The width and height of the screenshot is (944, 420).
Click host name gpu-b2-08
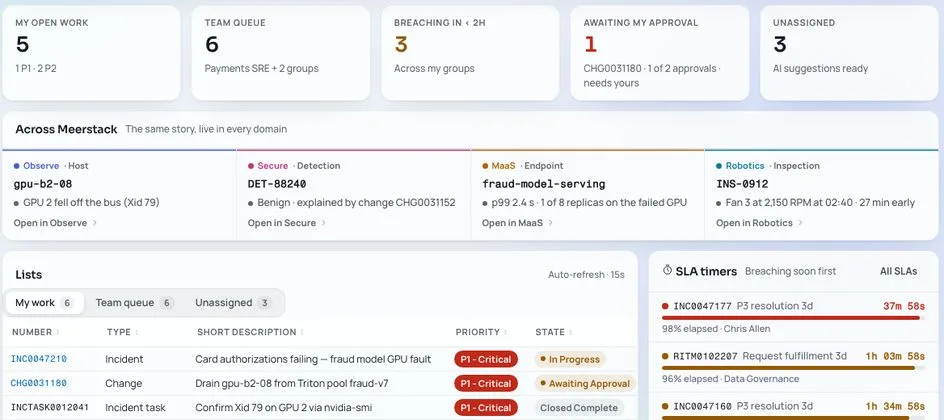point(43,184)
